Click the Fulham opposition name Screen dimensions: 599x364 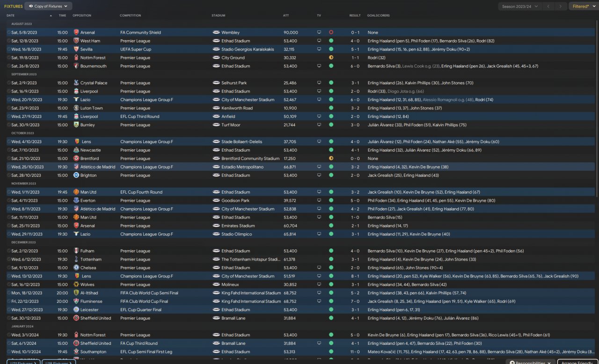tap(88, 251)
